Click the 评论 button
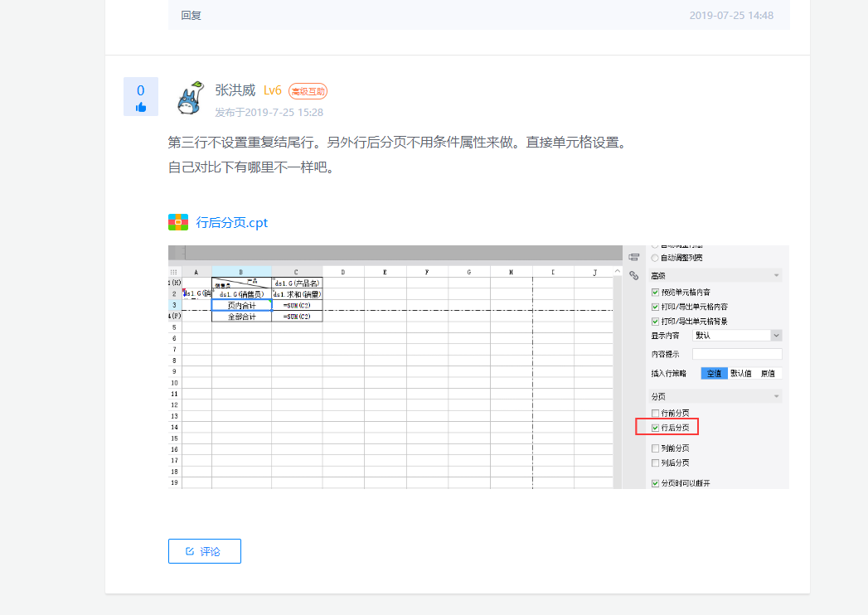This screenshot has width=868, height=615. pos(204,551)
